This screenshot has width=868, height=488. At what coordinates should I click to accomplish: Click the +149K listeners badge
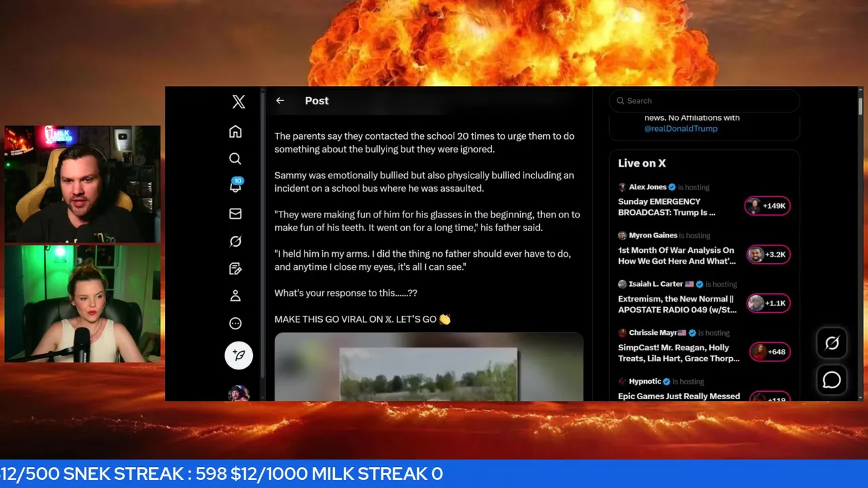tap(768, 206)
